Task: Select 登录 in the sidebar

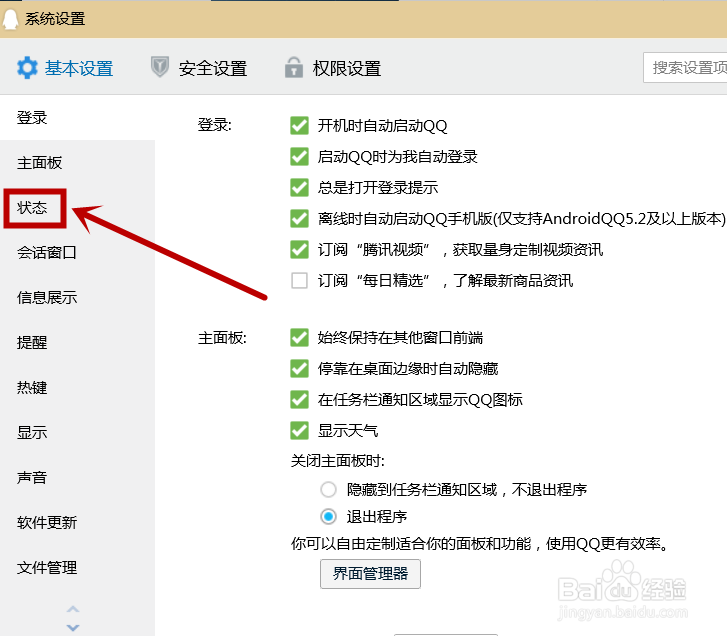Action: 32,118
